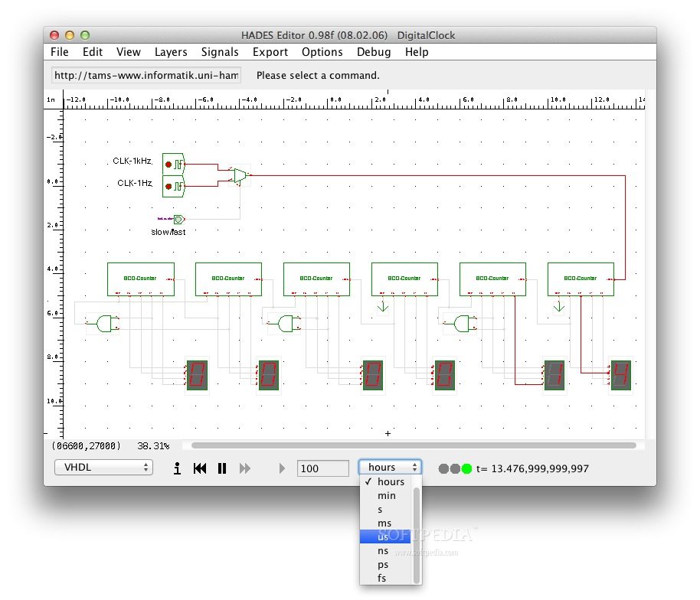Image resolution: width=700 pixels, height=600 pixels.
Task: Open the Edit menu
Action: [x=93, y=52]
